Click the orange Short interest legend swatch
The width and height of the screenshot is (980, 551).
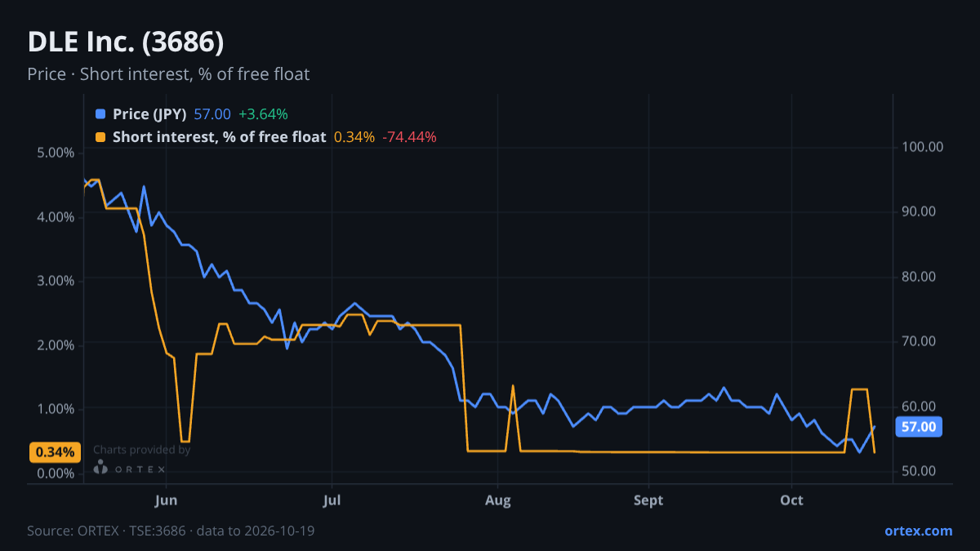pos(100,137)
